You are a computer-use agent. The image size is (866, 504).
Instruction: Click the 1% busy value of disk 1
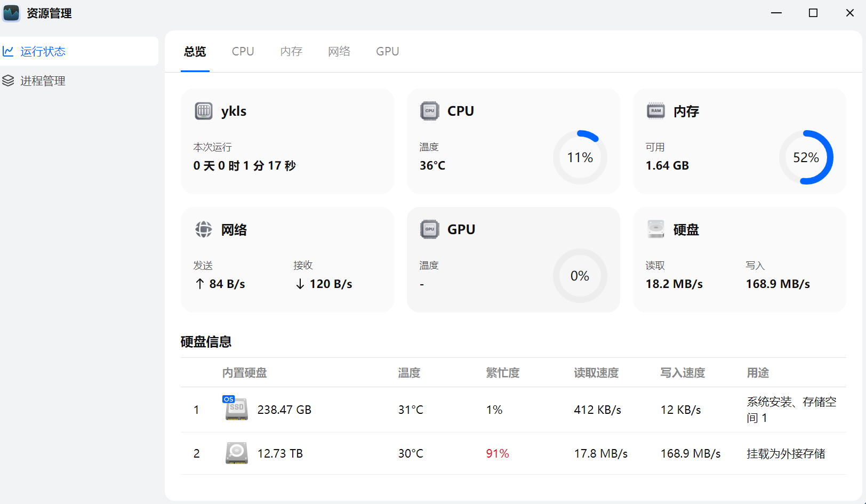pos(494,410)
